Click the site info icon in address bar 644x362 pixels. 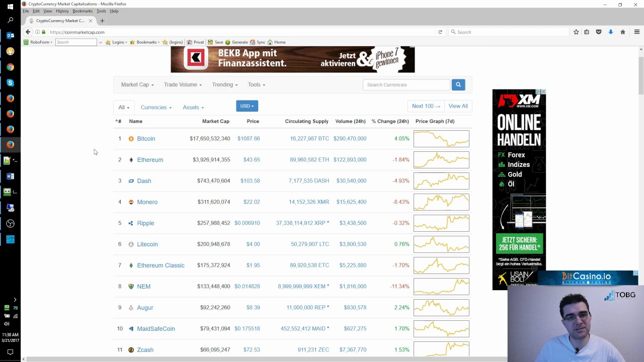pos(37,32)
